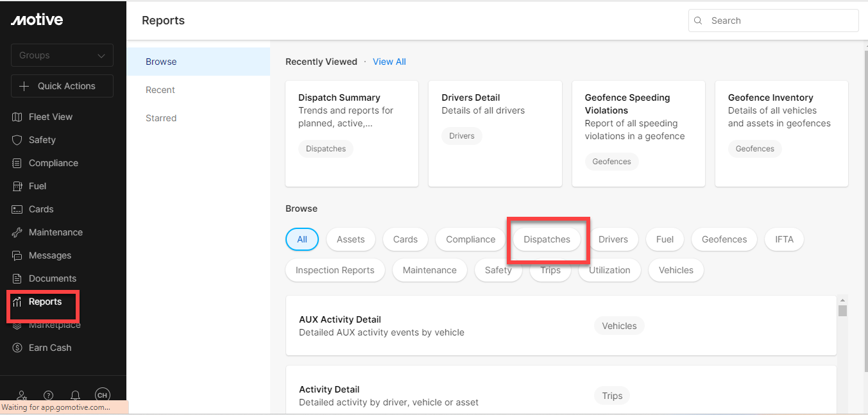
Task: Filter reports by Safety chip
Action: coord(498,270)
